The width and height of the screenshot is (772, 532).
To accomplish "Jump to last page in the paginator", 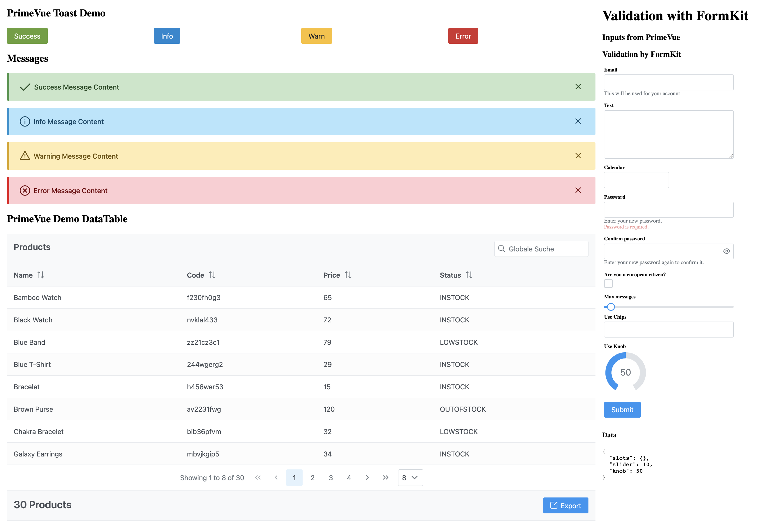I will pos(385,478).
